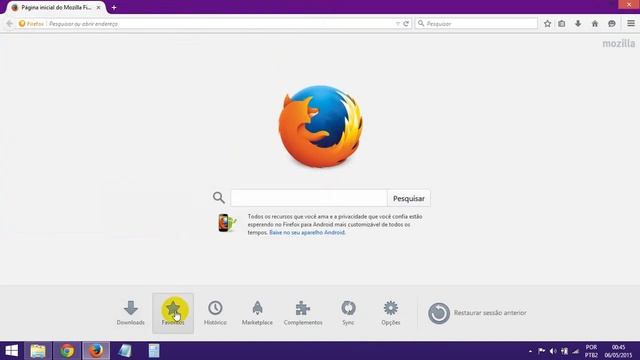Click the back navigation arrow
Viewport: 640px width, 360px height.
[10, 24]
